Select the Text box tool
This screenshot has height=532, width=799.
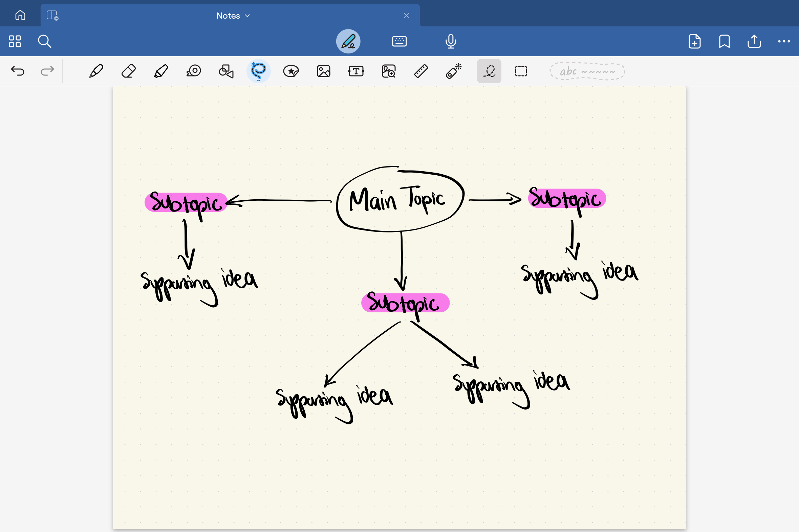(x=356, y=71)
